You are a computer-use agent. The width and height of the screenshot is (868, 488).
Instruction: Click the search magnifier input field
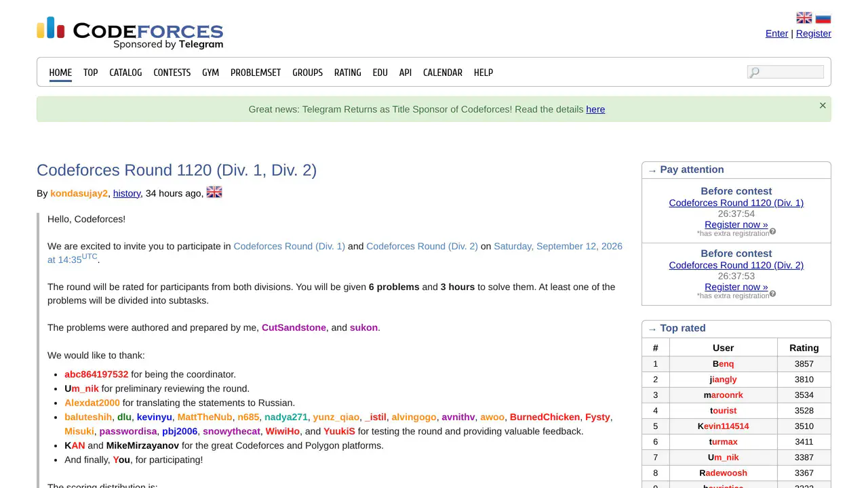tap(785, 72)
